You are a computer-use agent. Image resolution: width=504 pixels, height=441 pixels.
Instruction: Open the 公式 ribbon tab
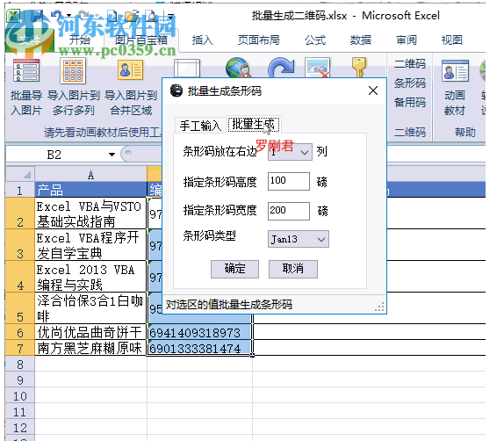click(x=315, y=40)
